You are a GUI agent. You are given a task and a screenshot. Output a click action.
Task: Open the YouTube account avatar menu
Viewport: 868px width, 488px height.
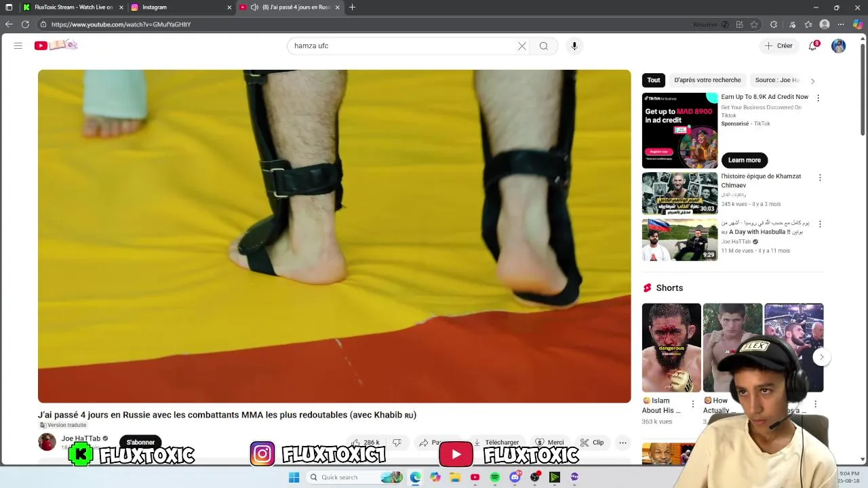839,45
